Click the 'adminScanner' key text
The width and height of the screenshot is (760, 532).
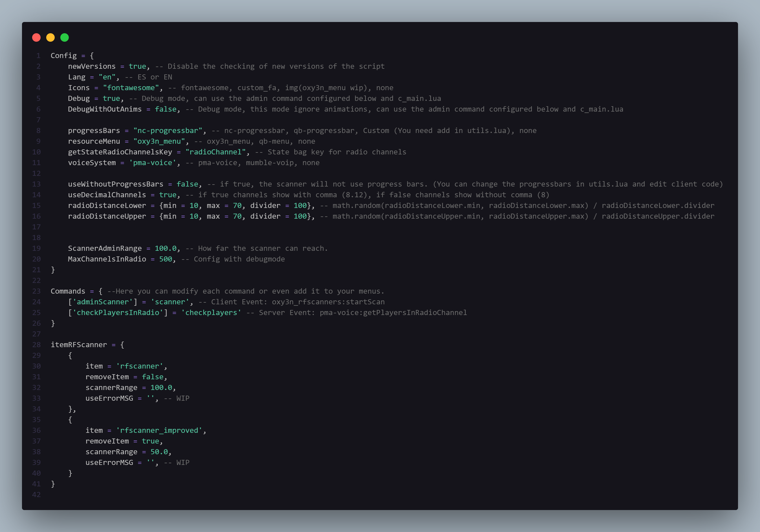(x=103, y=302)
